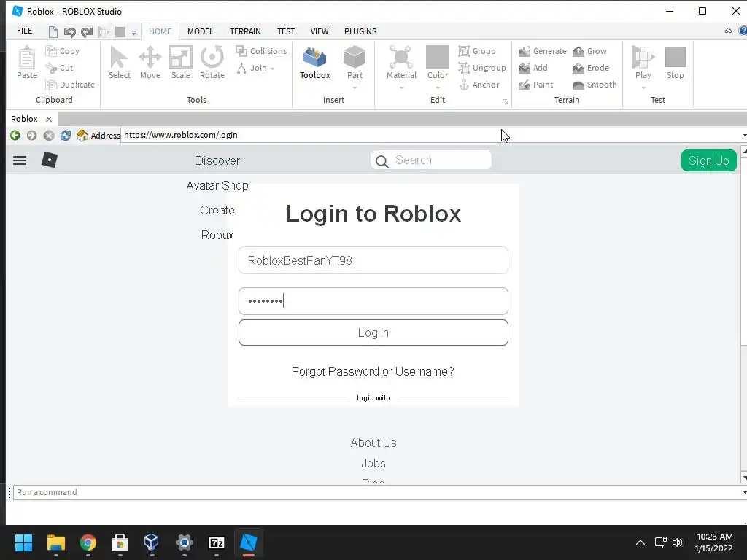Click the password input field

tap(373, 301)
